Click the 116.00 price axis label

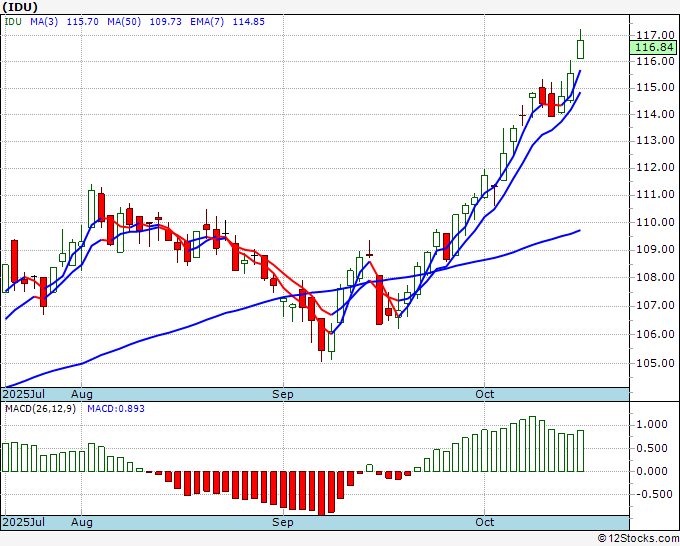(655, 61)
